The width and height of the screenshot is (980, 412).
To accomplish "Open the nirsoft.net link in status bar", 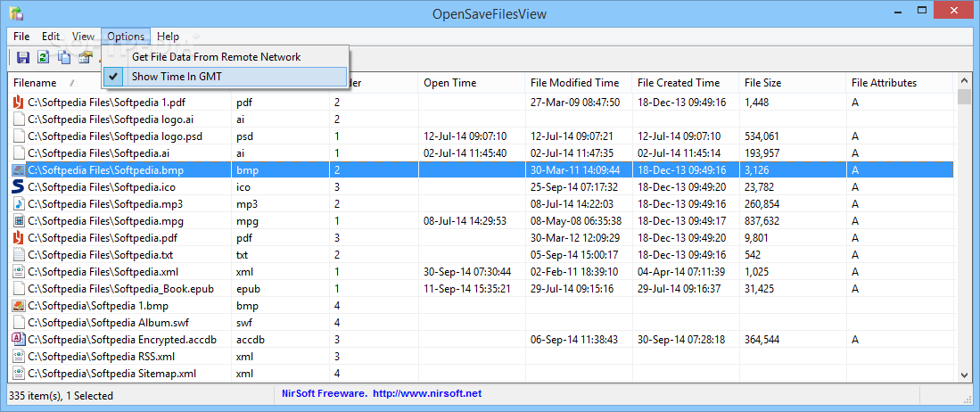I will coord(427,393).
